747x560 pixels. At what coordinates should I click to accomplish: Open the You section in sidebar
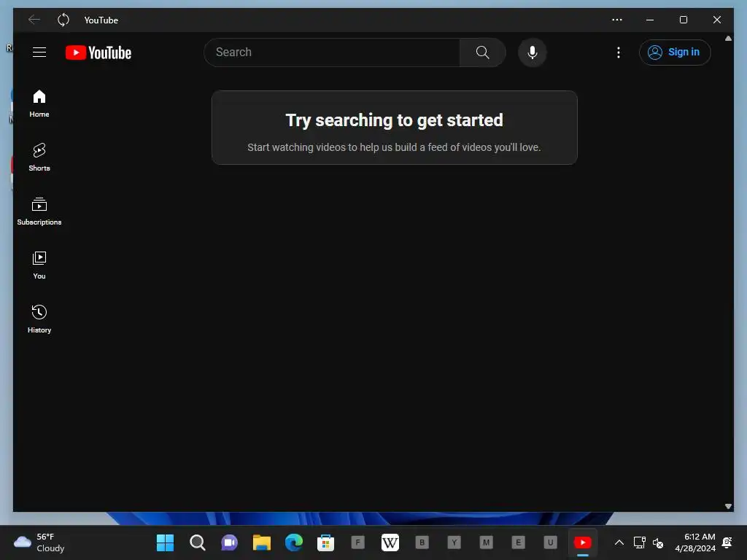point(39,265)
